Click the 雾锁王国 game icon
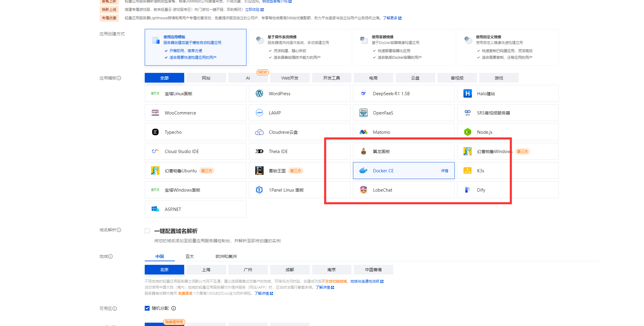The image size is (644, 326). click(x=259, y=171)
